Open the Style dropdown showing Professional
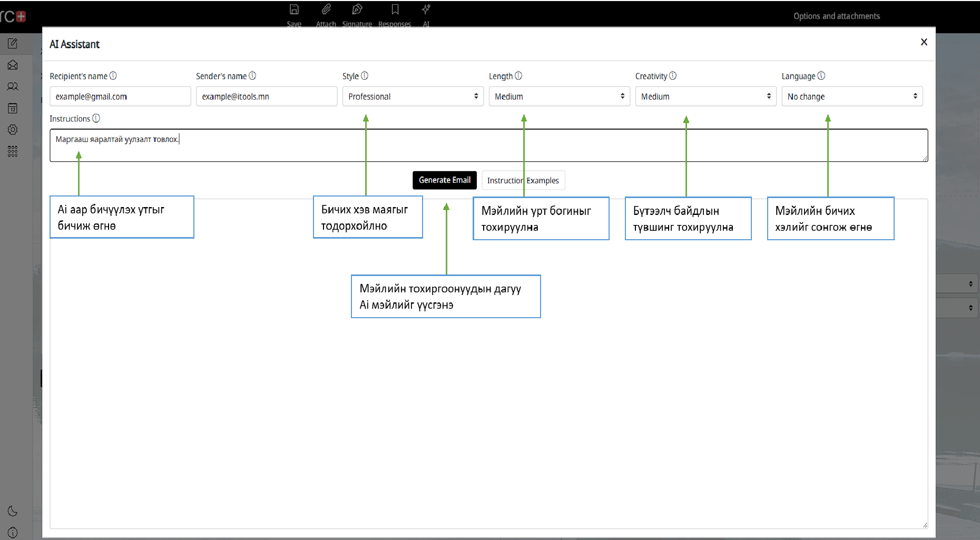The width and height of the screenshot is (980, 540). click(x=413, y=96)
